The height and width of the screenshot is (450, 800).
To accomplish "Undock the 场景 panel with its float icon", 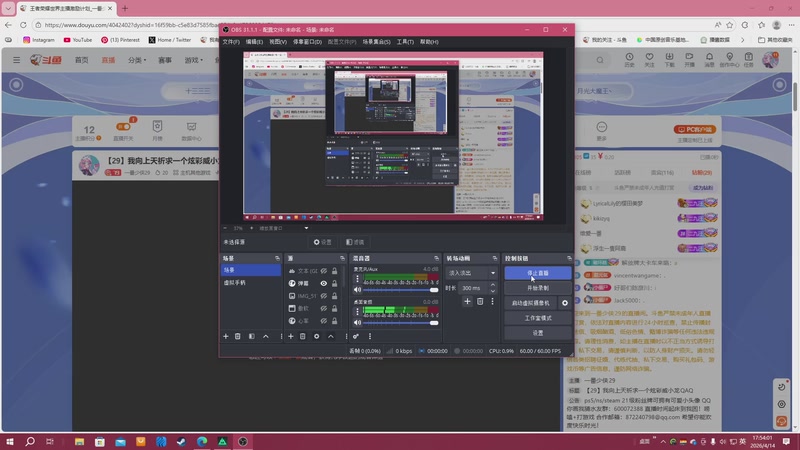I will 278,259.
